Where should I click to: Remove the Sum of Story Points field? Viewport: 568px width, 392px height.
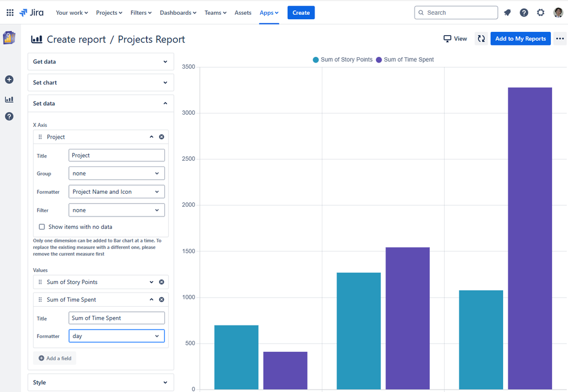pos(161,282)
